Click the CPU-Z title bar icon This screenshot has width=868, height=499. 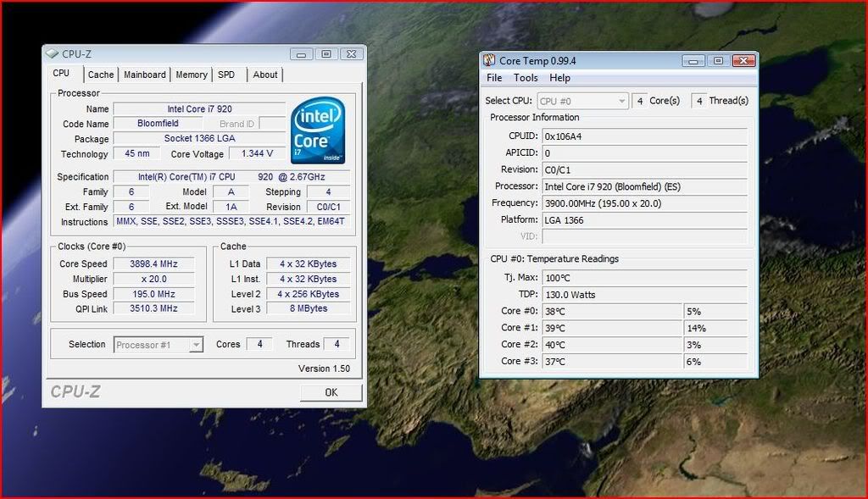coord(53,54)
